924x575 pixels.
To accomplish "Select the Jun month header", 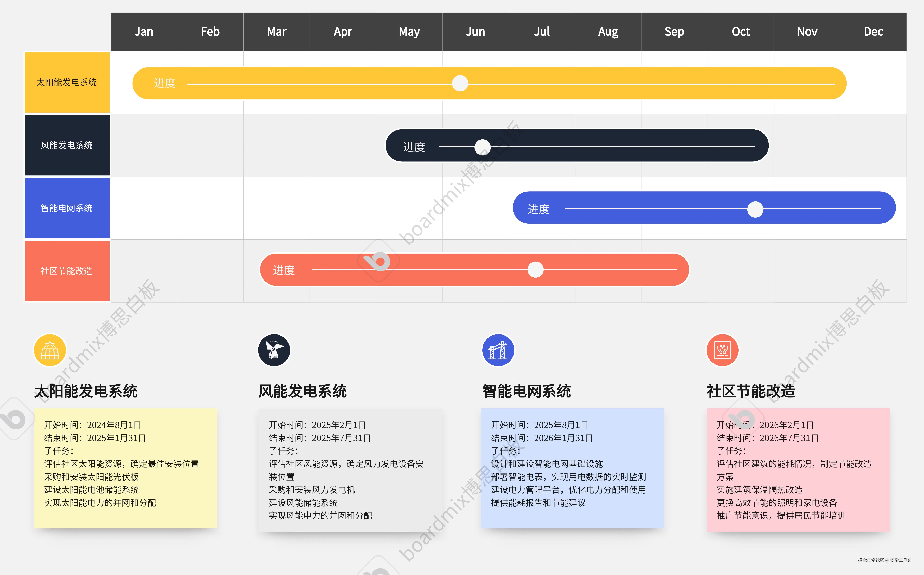I will tap(475, 31).
